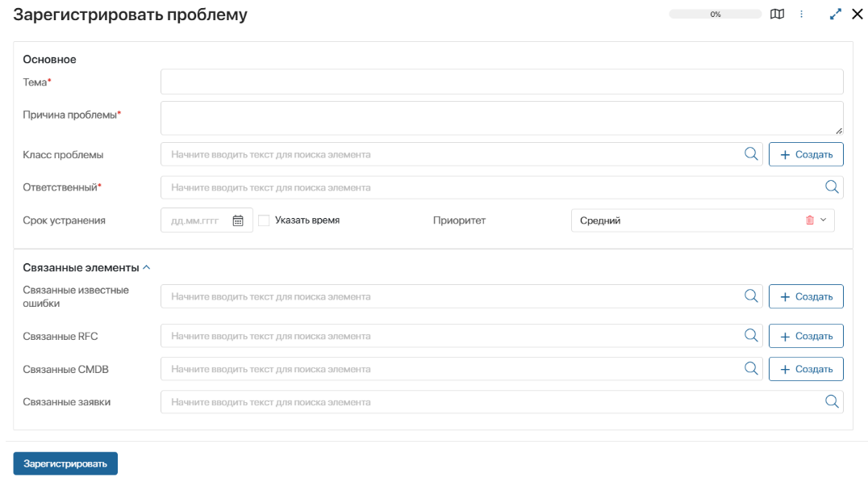
Task: Click the Средний priority value
Action: [600, 220]
